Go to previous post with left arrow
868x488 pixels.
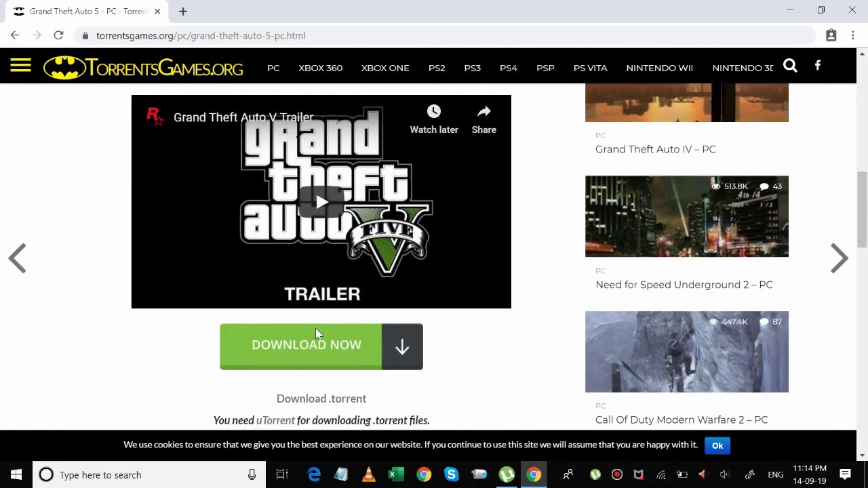[x=17, y=258]
